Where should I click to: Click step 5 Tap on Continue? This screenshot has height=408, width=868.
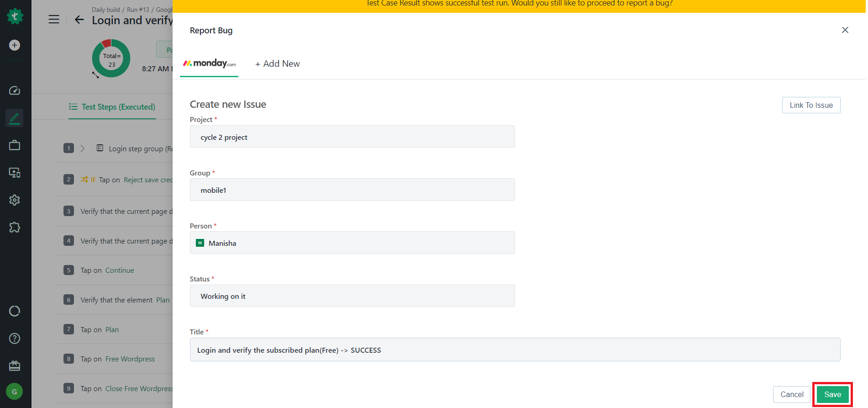pos(107,270)
